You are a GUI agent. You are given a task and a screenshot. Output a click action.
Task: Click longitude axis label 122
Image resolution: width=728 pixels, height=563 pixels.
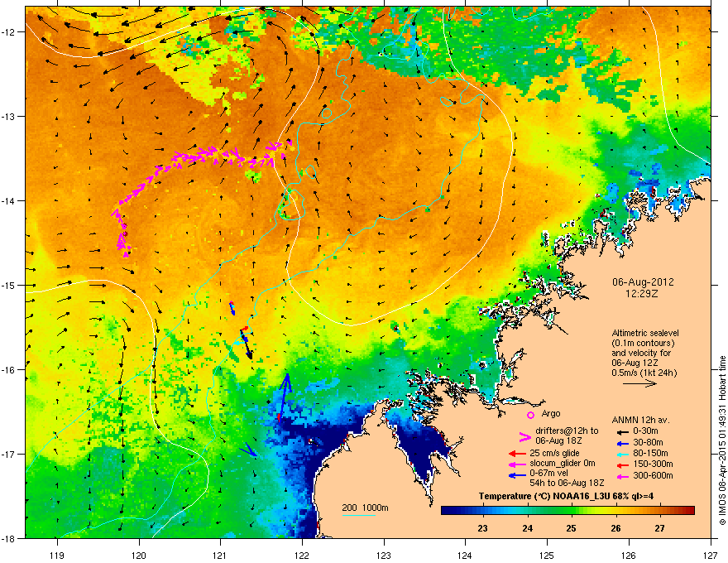click(x=302, y=556)
